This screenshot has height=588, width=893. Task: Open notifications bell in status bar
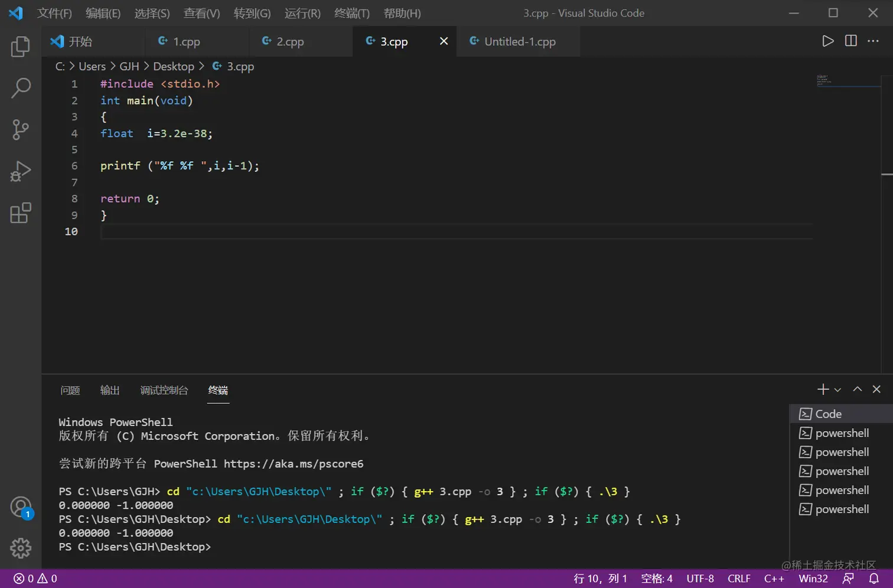[x=874, y=579]
